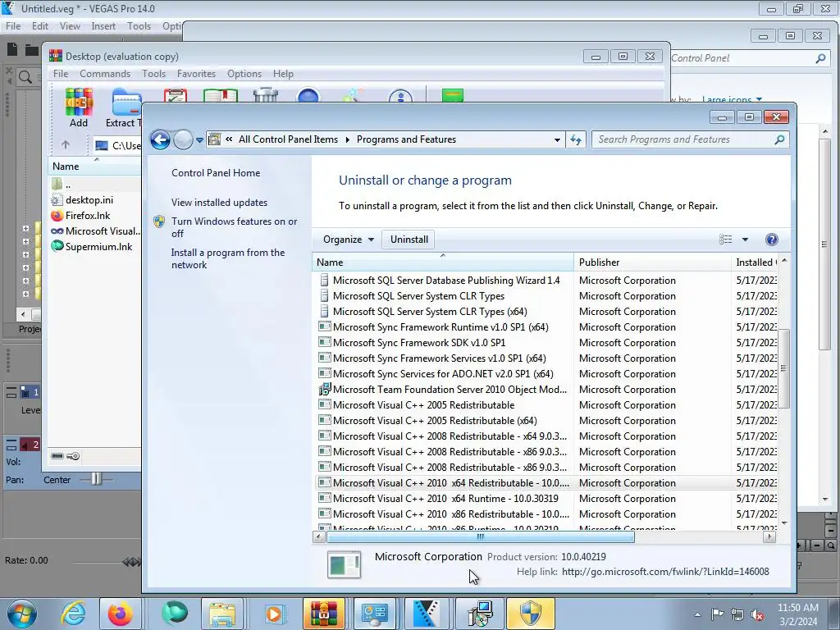Screen dimensions: 840x630
Task: Select Microsoft SQL Server Database Publishing Wizard 1.4
Action: tap(546, 281)
